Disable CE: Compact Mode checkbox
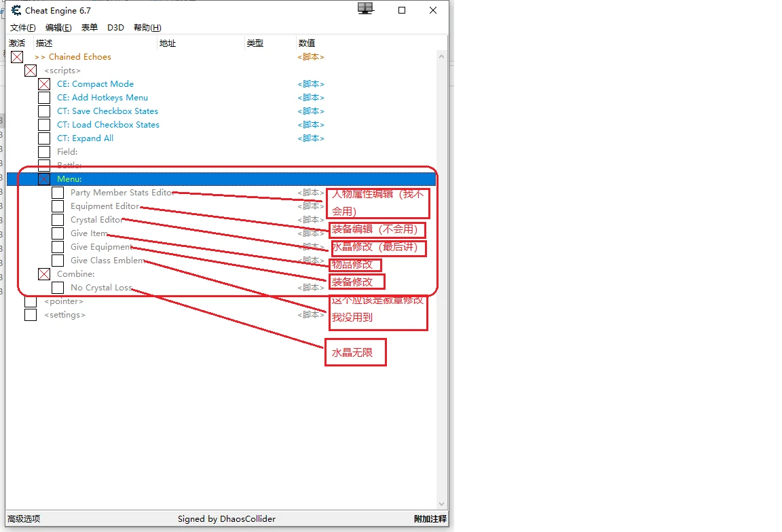This screenshot has width=782, height=532. pyautogui.click(x=44, y=83)
